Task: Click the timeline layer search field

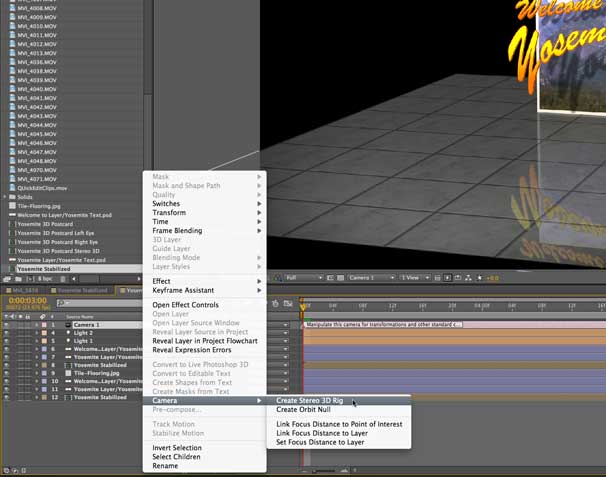Action: click(100, 303)
